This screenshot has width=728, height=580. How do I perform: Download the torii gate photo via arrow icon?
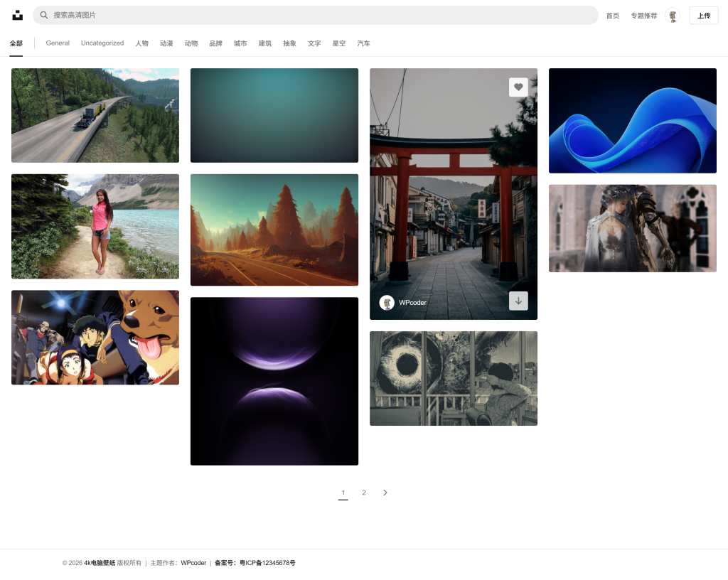coord(518,301)
